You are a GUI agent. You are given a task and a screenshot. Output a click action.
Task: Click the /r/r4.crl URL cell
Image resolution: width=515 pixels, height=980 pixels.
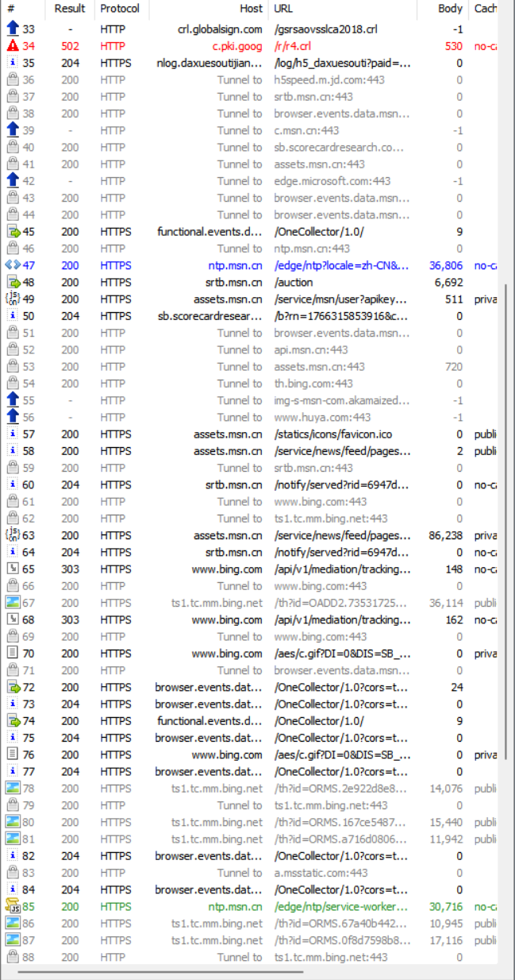tap(294, 46)
